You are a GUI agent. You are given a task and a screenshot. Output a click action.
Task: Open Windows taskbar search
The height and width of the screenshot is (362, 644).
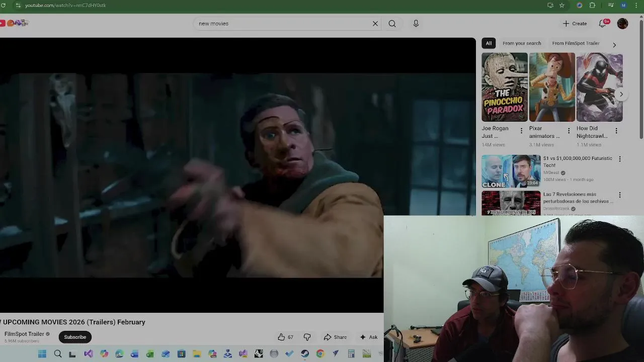pyautogui.click(x=58, y=354)
